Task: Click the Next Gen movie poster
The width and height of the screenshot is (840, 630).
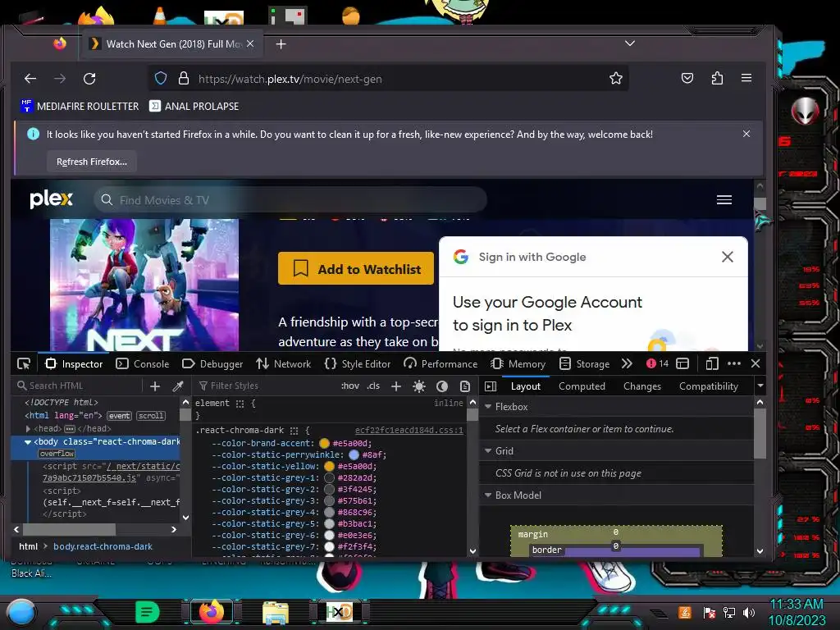Action: pyautogui.click(x=144, y=285)
